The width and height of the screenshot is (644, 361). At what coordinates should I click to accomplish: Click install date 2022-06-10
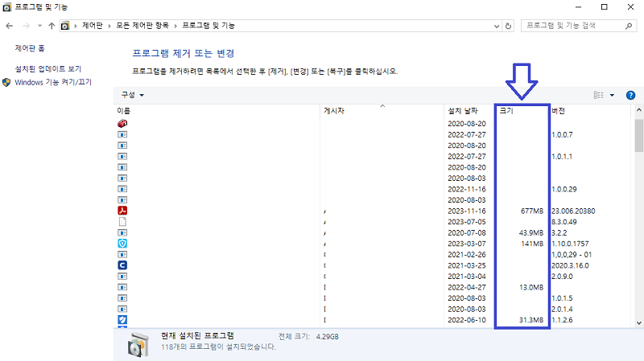tap(467, 320)
